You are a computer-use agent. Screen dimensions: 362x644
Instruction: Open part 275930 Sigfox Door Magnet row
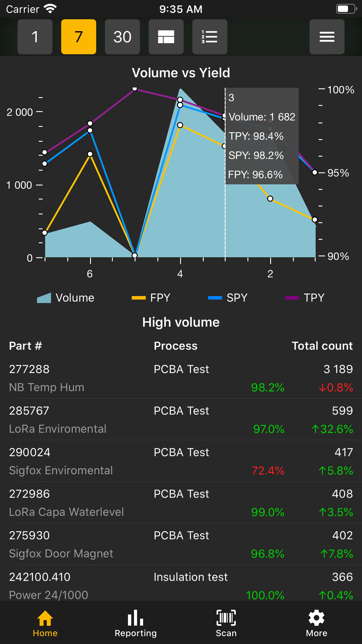[181, 544]
